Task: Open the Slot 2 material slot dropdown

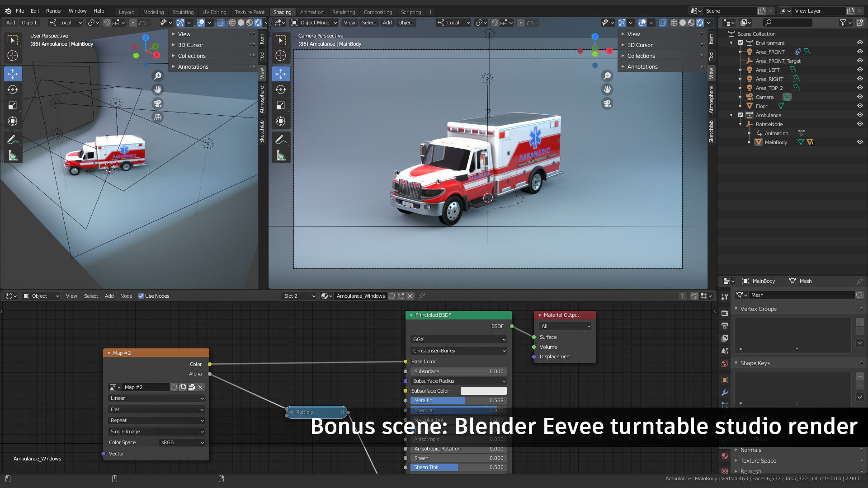Action: [299, 296]
